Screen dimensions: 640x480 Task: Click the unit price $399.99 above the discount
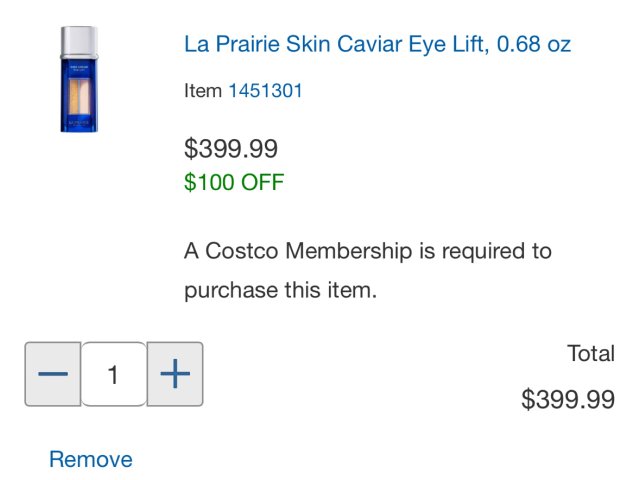coord(231,149)
